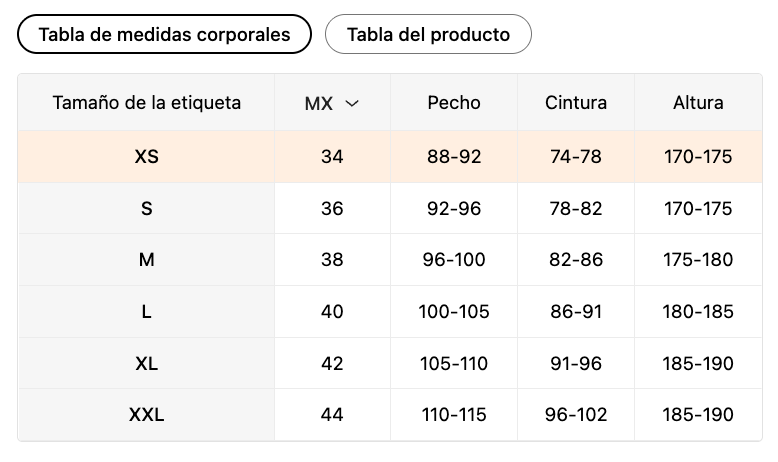Click the Pecho column header
Viewport: 778px width, 462px height.
click(454, 103)
